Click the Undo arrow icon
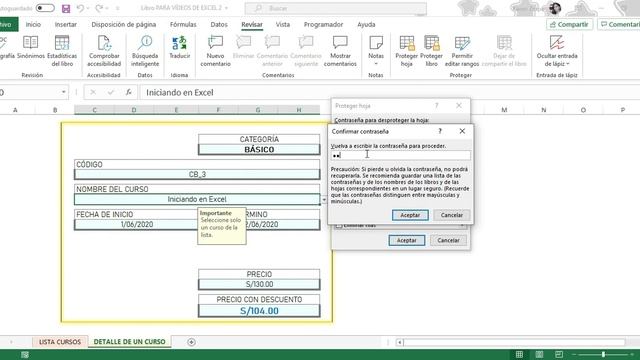The image size is (640, 360). [x=80, y=8]
